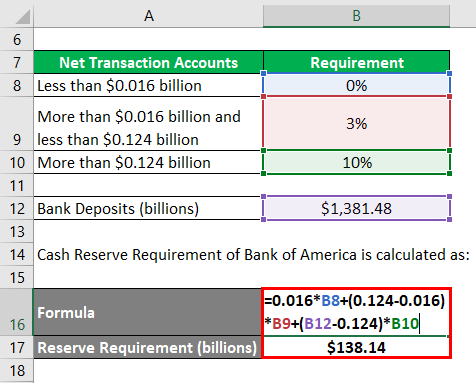Select cell 'Less than $0.016 billion'
The image size is (476, 383).
click(x=149, y=85)
